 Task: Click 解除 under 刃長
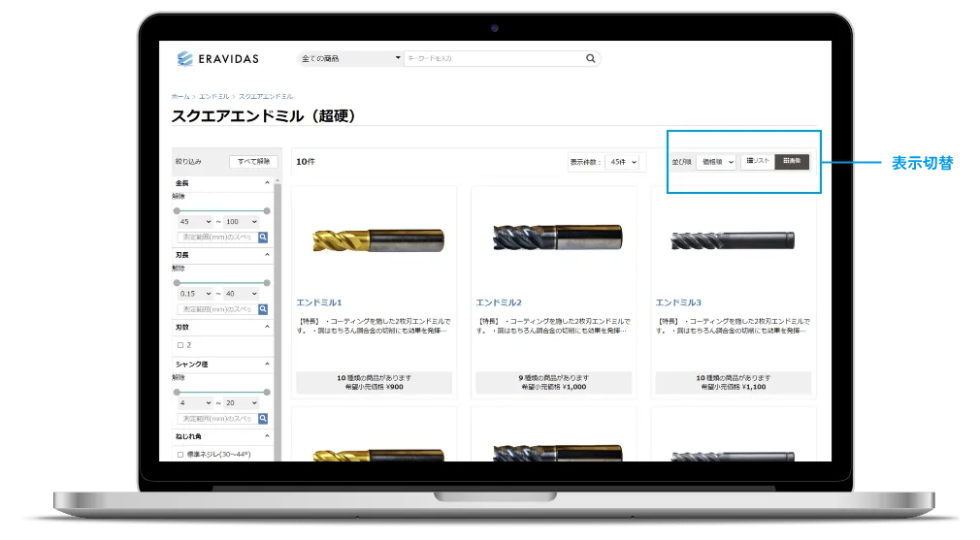[179, 269]
